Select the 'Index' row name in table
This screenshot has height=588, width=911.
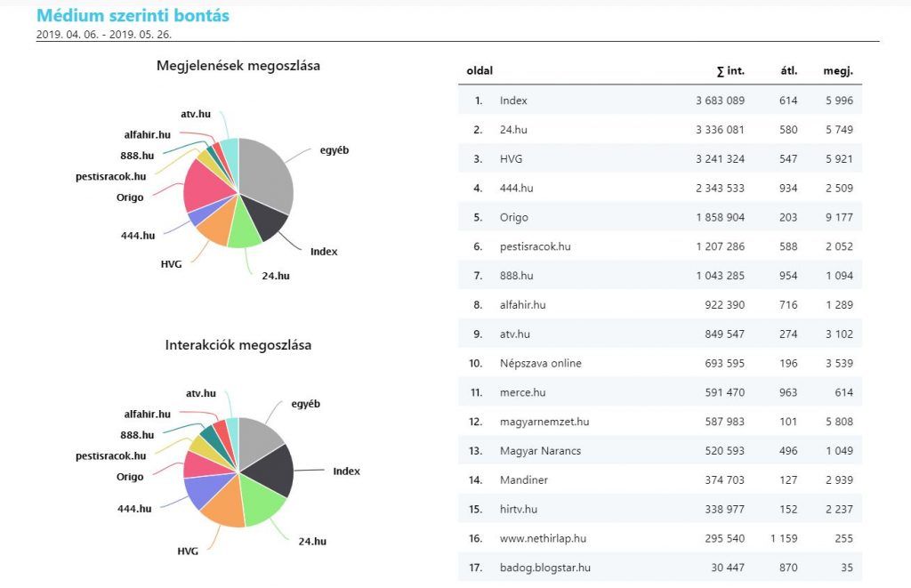(x=513, y=101)
